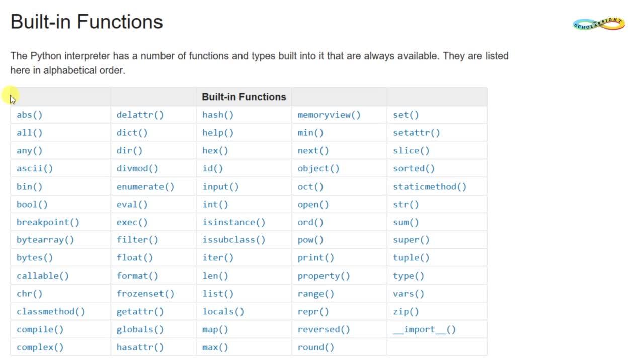Open the classmethod() link
Screen dimensions: 644x362
point(51,312)
